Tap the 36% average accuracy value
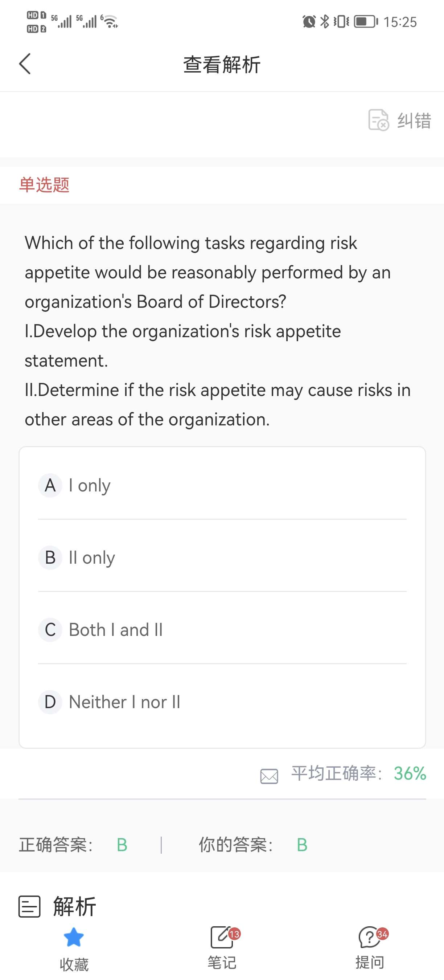Viewport: 444px width, 980px height. 410,773
